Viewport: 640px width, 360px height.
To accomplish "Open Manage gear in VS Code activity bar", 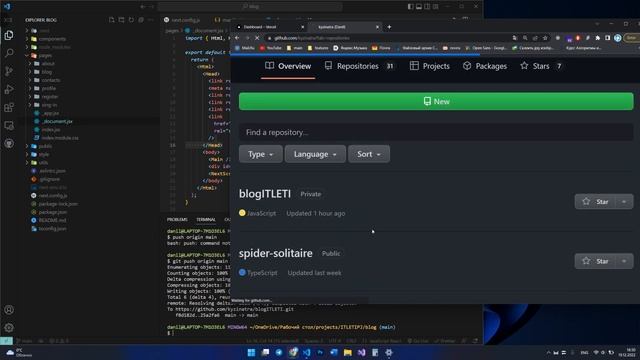I will 9,328.
